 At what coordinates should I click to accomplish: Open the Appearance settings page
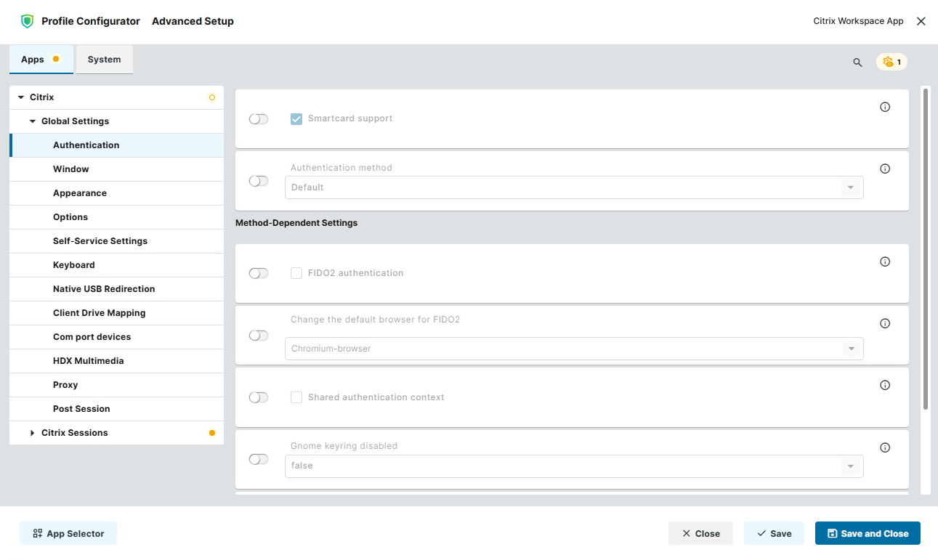click(x=116, y=193)
